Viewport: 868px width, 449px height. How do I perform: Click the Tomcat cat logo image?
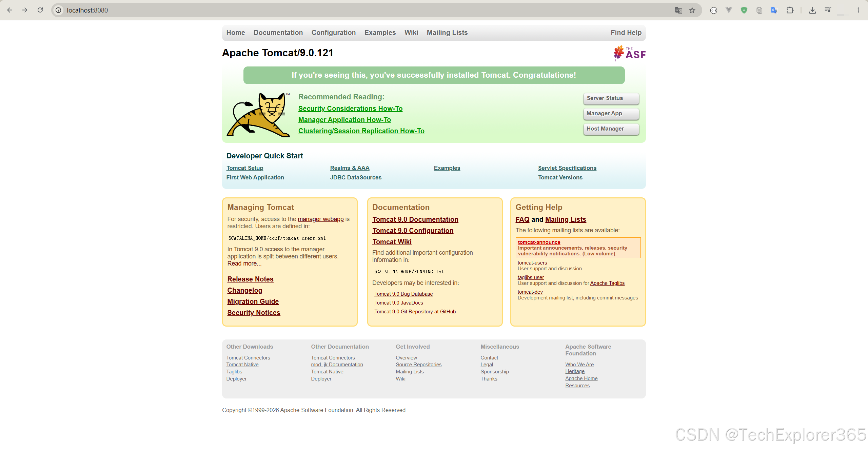tap(258, 115)
